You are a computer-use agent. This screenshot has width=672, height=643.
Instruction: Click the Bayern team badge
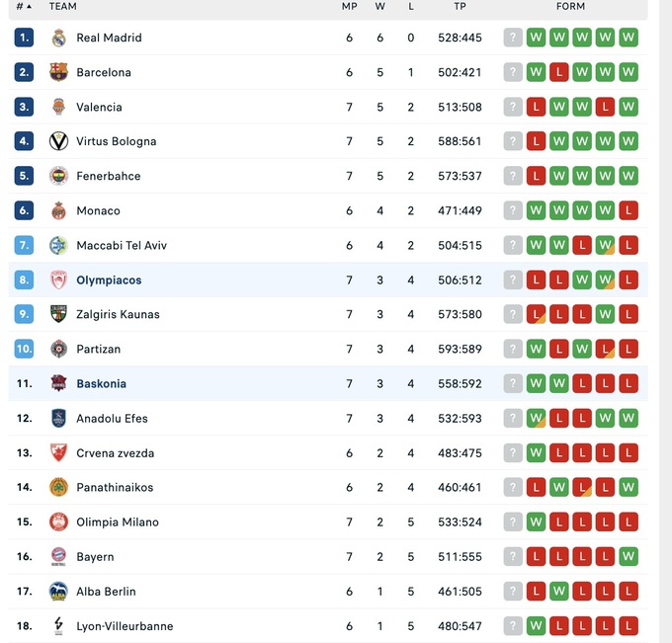click(x=58, y=557)
